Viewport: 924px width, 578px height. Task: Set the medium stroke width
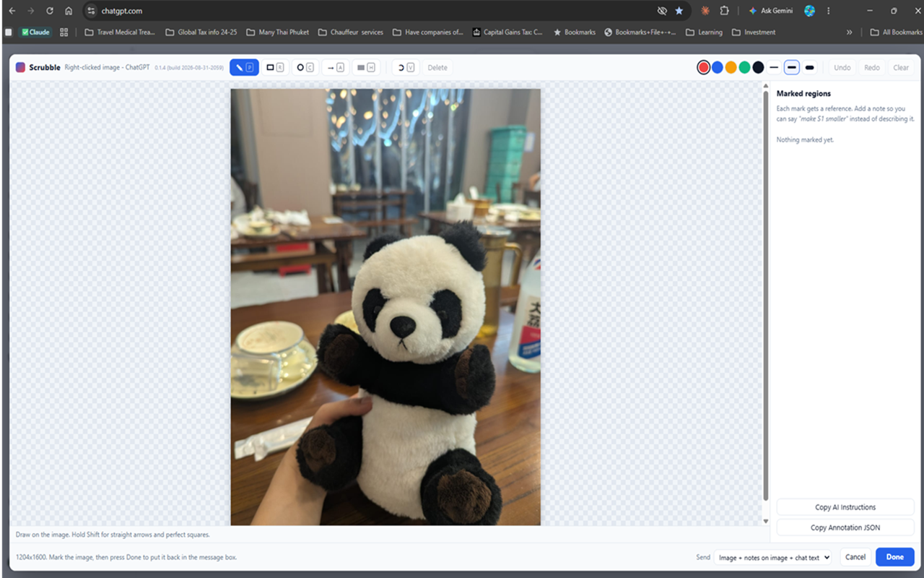792,67
